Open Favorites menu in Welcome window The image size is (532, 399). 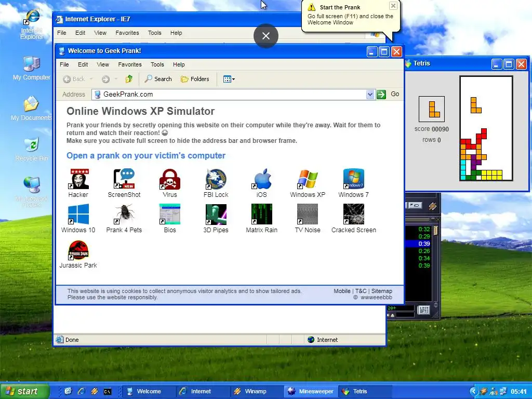pyautogui.click(x=129, y=64)
